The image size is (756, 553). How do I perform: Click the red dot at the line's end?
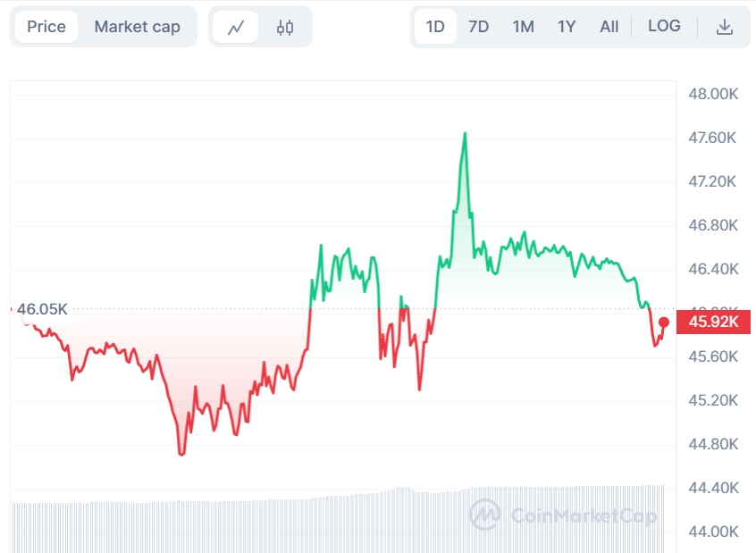point(664,323)
